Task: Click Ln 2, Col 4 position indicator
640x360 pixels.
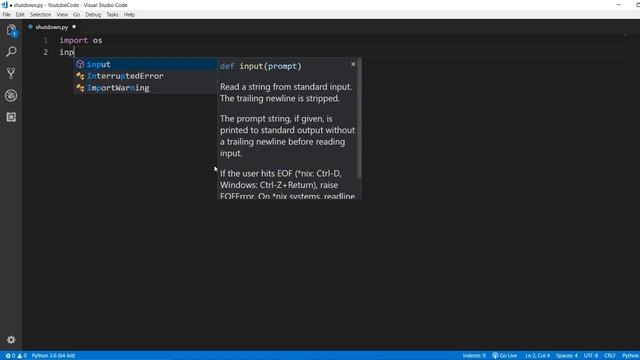Action: pos(537,356)
